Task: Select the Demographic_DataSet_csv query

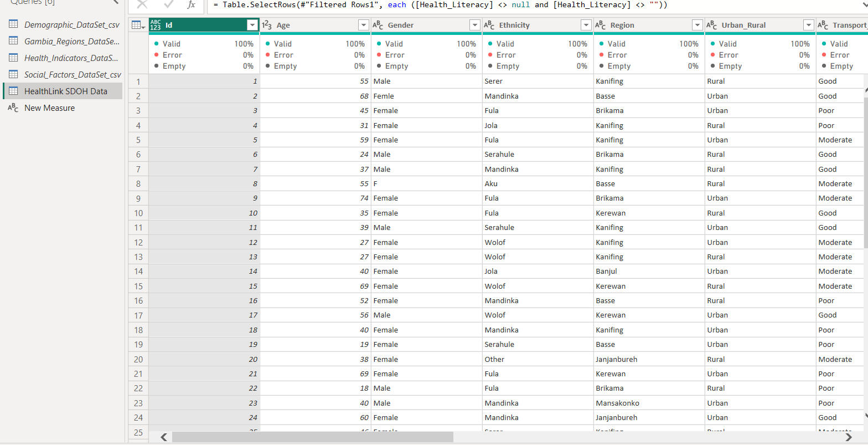Action: 72,24
